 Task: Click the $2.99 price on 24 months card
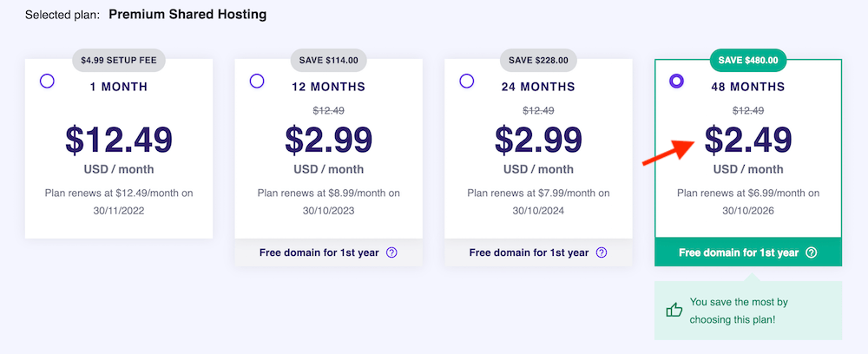[x=539, y=140]
